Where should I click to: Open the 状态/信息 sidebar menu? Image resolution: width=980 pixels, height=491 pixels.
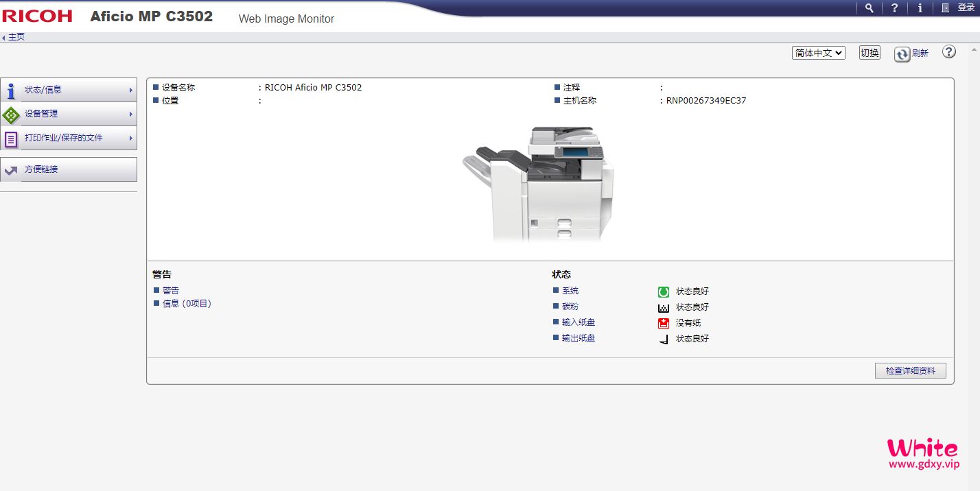pos(69,90)
